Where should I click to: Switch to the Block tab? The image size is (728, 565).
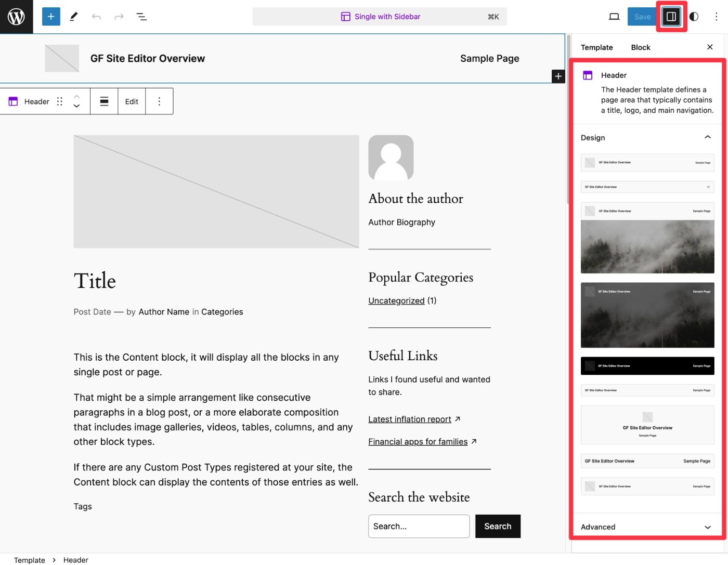coord(641,47)
